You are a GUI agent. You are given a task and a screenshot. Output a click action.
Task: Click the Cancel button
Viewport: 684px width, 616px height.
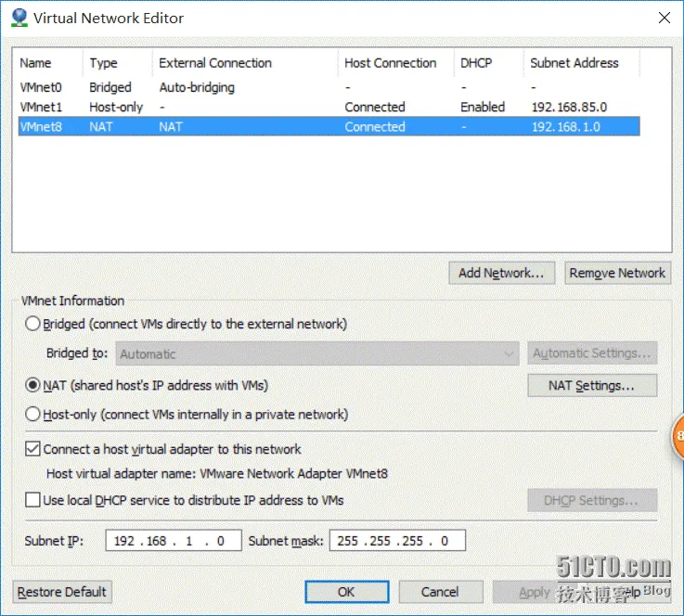[441, 592]
